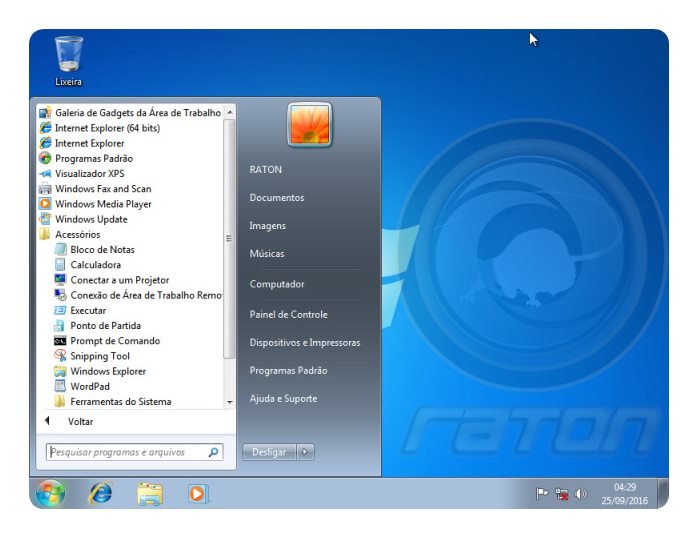Click the Windows Media Player icon in list
This screenshot has height=538, width=698.
(x=45, y=204)
